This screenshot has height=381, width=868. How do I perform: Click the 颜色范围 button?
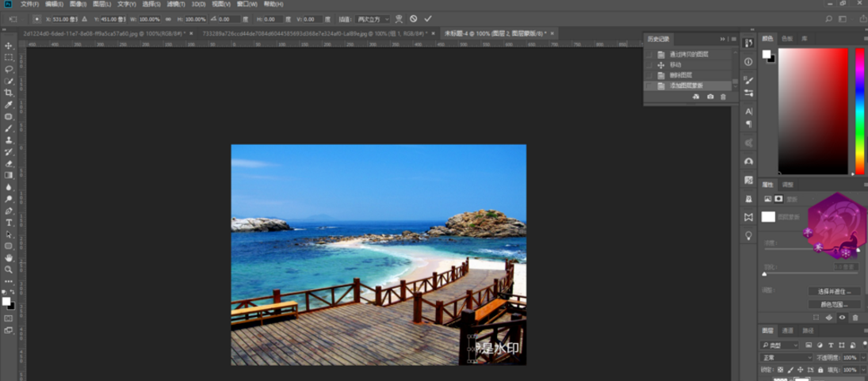(x=834, y=304)
